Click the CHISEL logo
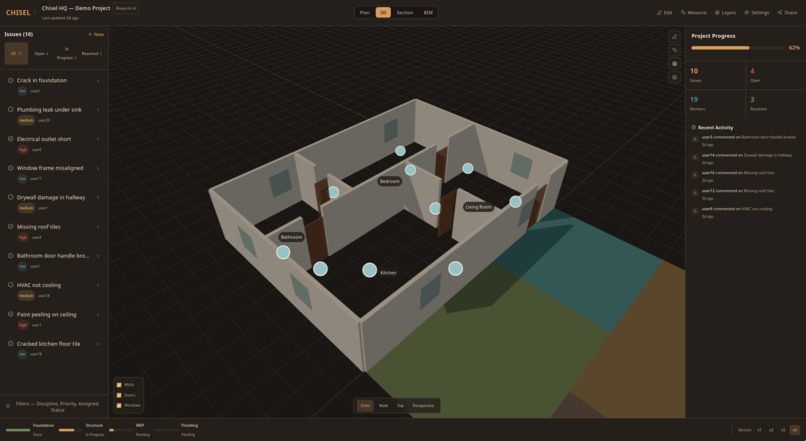Image resolution: width=806 pixels, height=441 pixels. coord(18,12)
